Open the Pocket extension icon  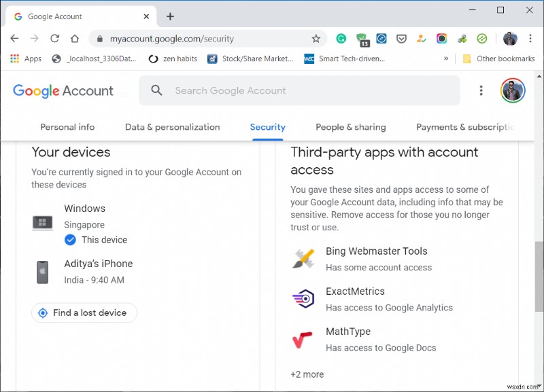pos(401,39)
